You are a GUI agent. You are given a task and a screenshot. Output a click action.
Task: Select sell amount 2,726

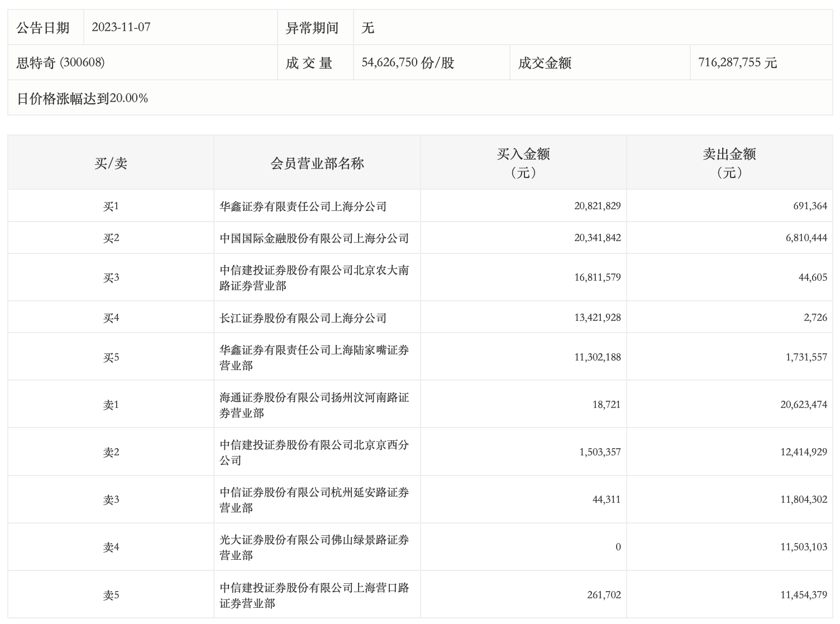pyautogui.click(x=815, y=318)
